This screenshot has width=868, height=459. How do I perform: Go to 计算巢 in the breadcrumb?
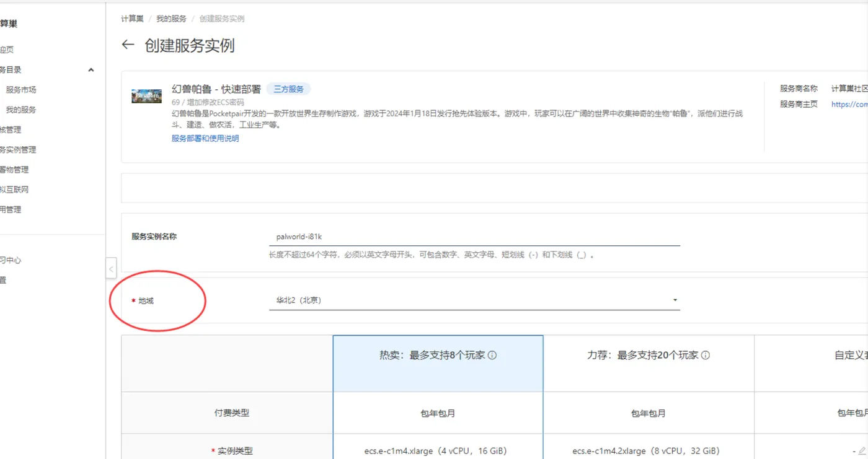(132, 19)
